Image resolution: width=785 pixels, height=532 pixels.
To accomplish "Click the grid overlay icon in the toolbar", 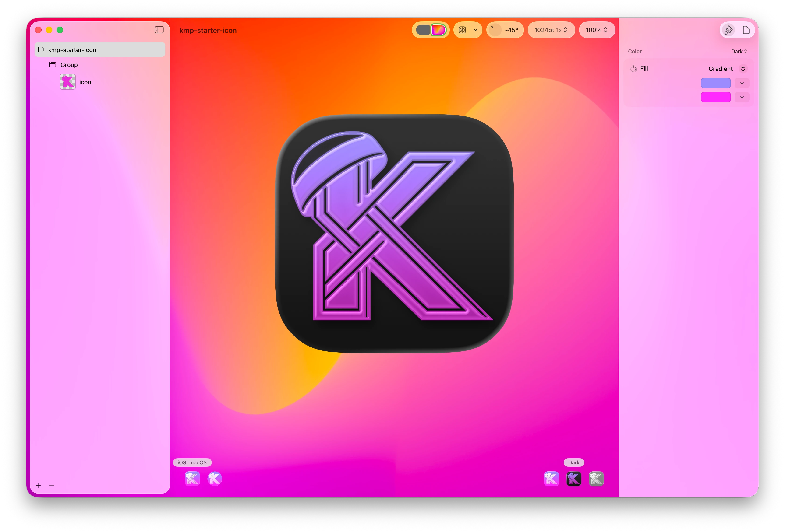I will pyautogui.click(x=462, y=30).
